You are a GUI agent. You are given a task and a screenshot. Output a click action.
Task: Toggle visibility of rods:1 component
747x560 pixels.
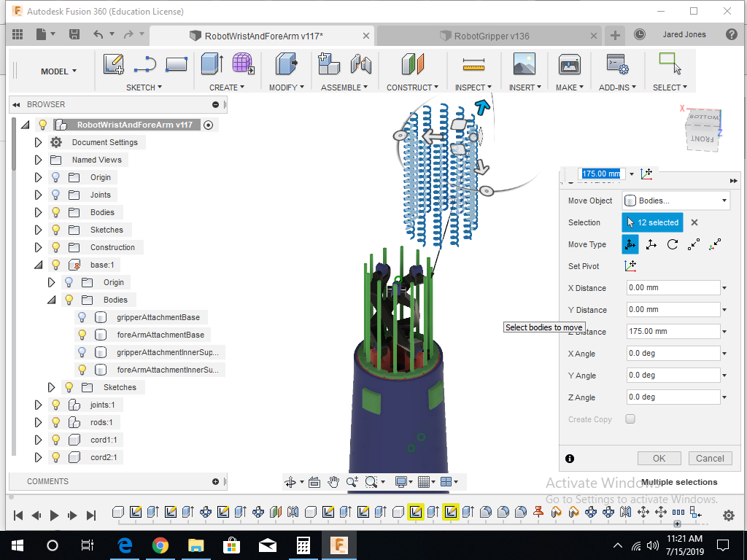[x=55, y=422]
